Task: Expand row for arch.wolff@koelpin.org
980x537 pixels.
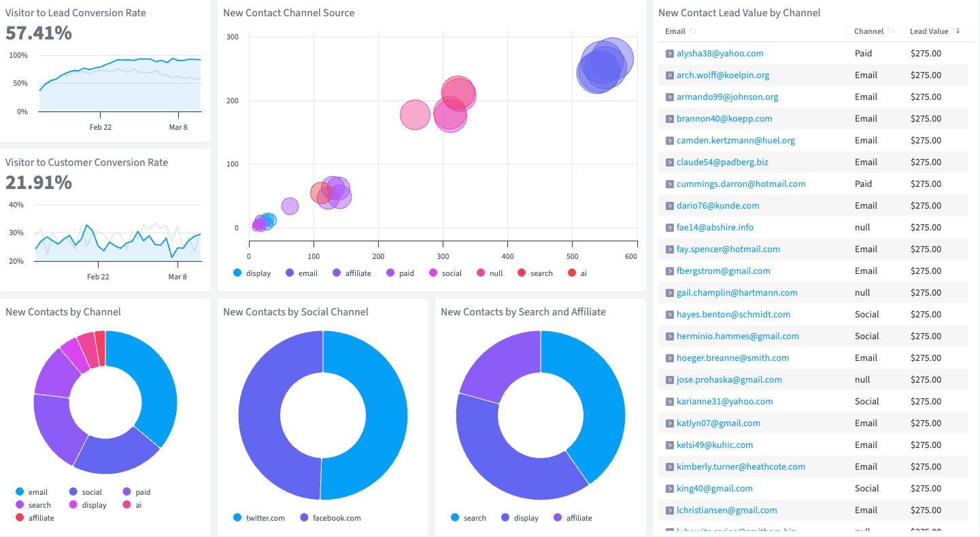Action: point(669,75)
